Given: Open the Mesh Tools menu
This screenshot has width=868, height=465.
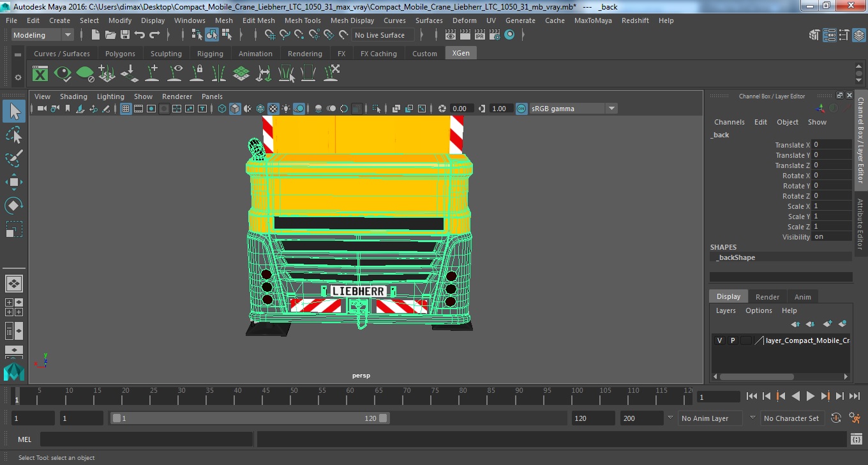Looking at the screenshot, I should [x=303, y=20].
